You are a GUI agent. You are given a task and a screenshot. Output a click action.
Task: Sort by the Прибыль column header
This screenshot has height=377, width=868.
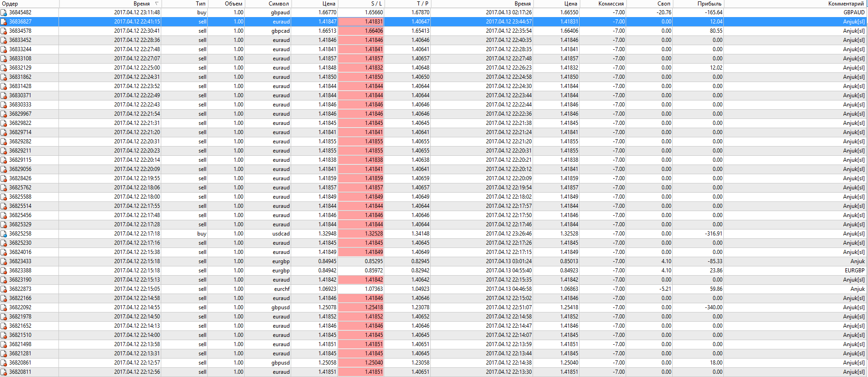pyautogui.click(x=698, y=4)
